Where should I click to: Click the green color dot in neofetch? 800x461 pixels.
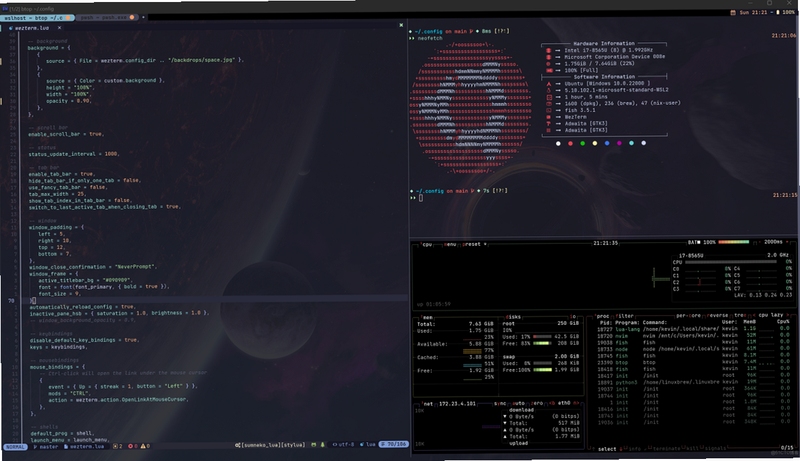coord(582,143)
